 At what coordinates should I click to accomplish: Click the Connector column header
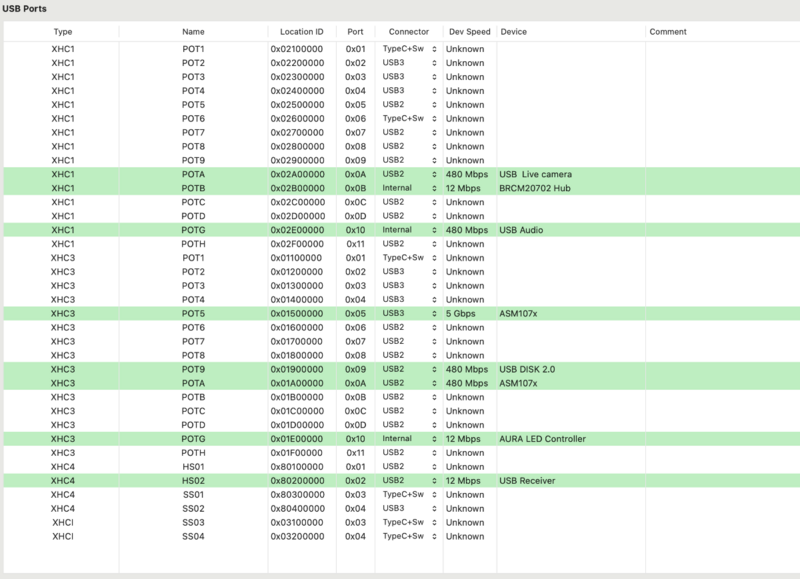[x=409, y=32]
